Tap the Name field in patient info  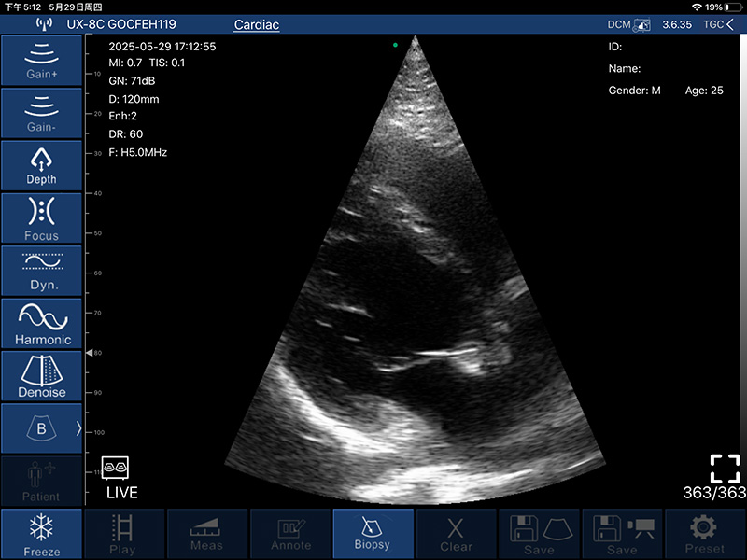(x=624, y=68)
